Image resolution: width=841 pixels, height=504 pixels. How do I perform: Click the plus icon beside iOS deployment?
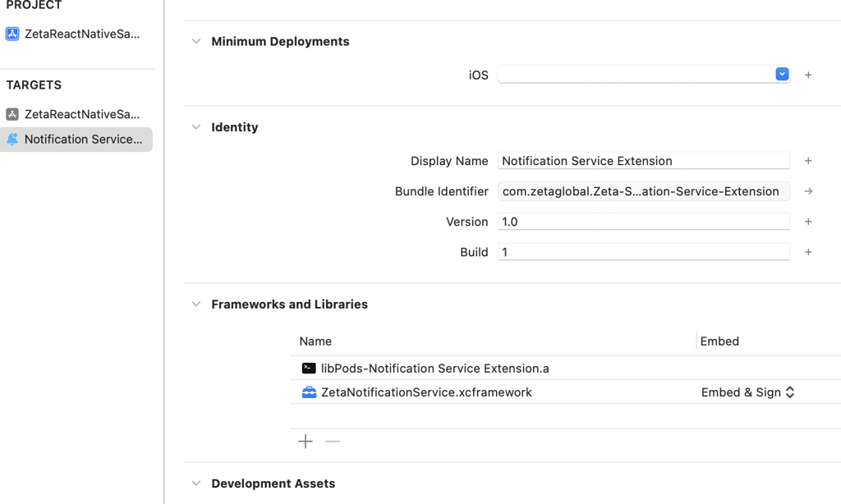(808, 75)
